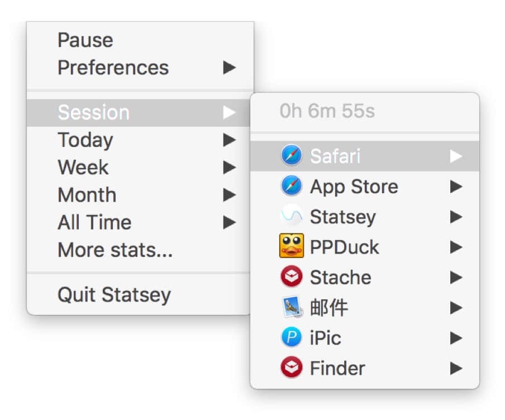Click the blue iPic icon
505x420 pixels.
pyautogui.click(x=292, y=337)
